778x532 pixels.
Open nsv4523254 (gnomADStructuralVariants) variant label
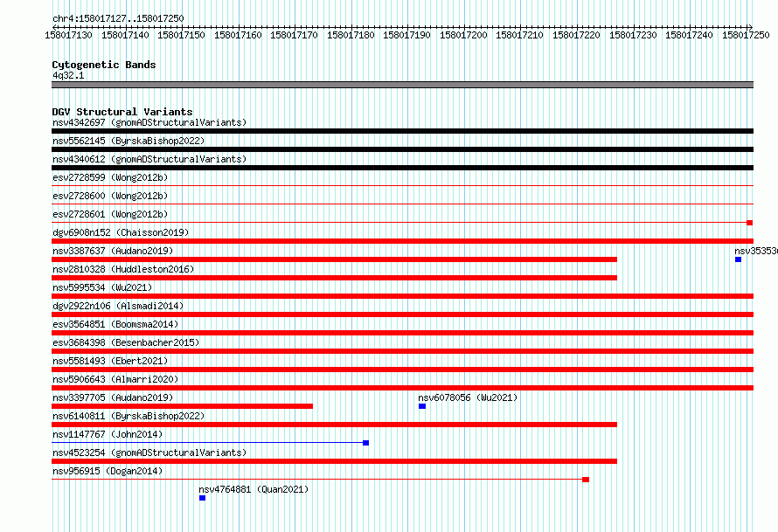149,453
